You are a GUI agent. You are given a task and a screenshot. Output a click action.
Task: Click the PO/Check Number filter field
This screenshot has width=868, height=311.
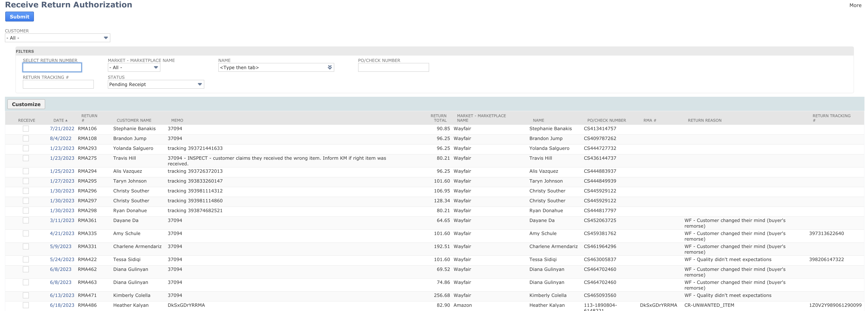[393, 68]
